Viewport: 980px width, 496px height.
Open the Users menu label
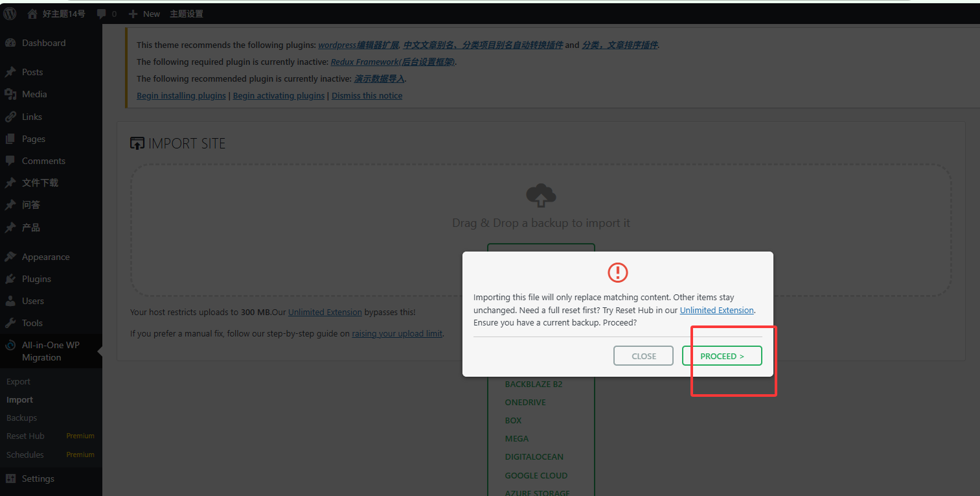coord(33,301)
